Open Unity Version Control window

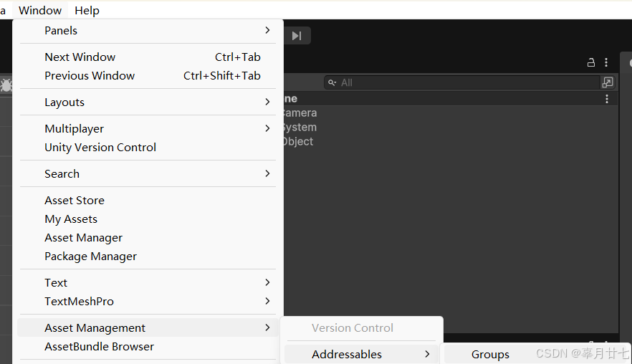tap(148, 148)
